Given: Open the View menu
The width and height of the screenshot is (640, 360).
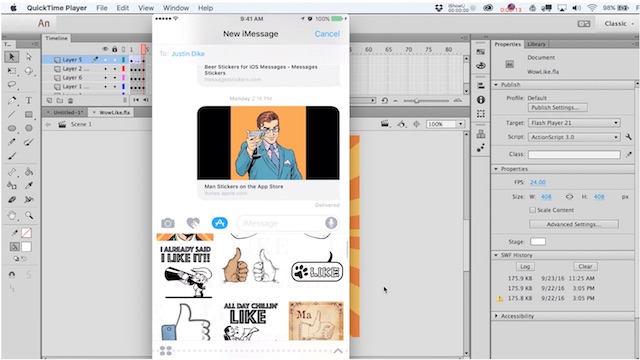Looking at the screenshot, I should (x=146, y=8).
